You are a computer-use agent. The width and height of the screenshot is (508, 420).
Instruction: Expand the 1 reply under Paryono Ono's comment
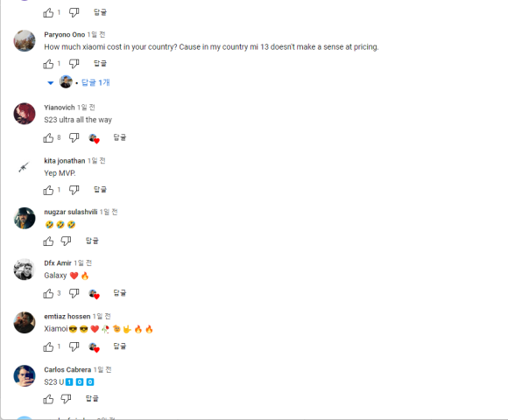50,83
